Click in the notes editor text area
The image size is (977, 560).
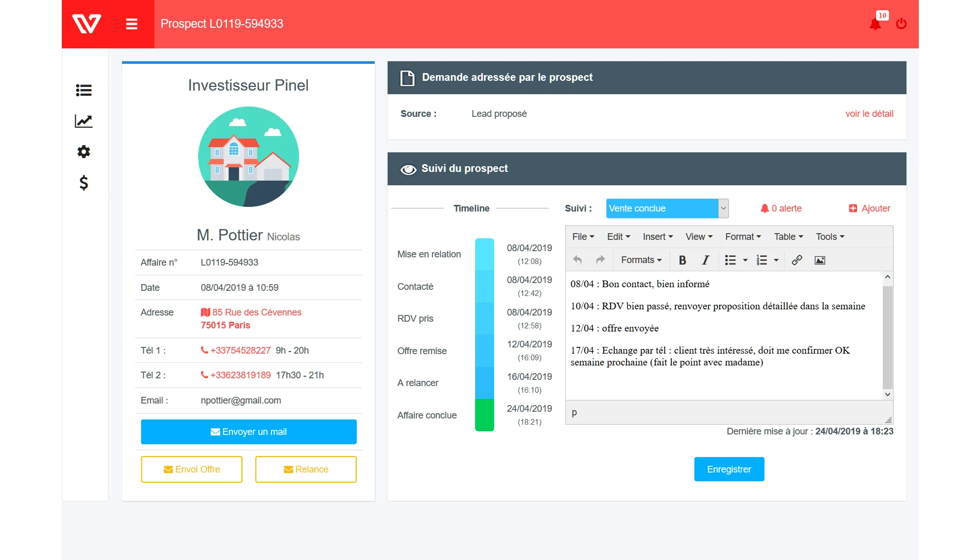point(724,336)
